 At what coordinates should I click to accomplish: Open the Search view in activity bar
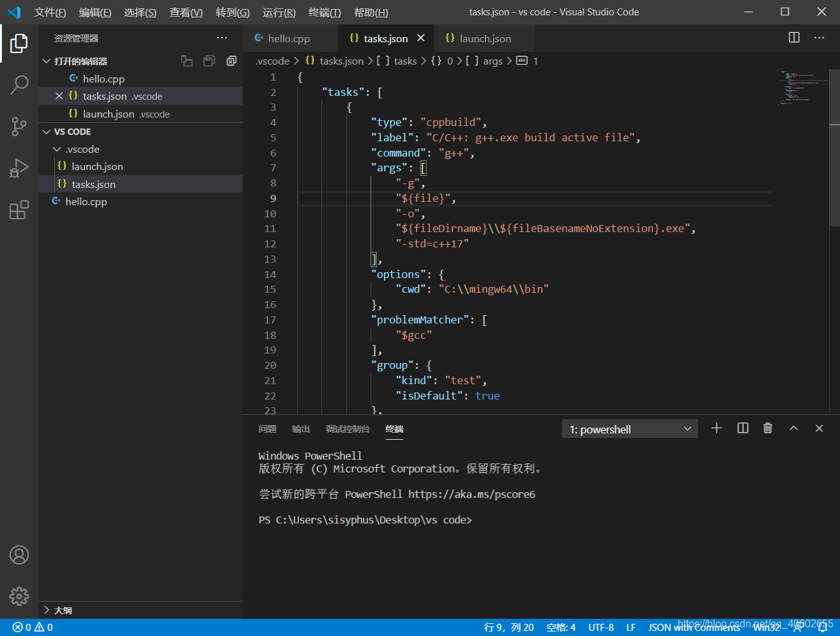(x=19, y=84)
